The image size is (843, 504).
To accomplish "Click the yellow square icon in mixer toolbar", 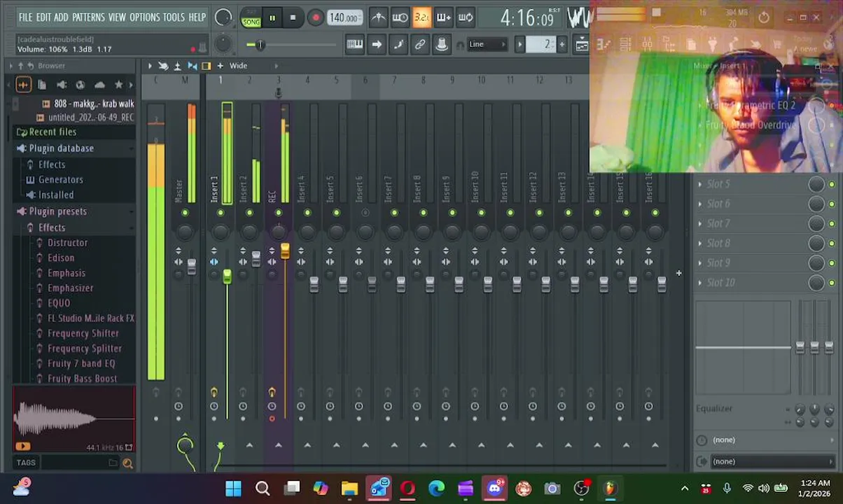I will pos(206,66).
